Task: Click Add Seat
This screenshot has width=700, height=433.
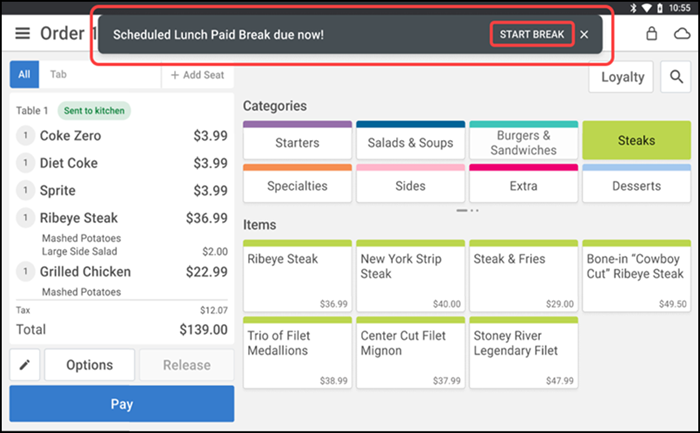Action: click(197, 75)
